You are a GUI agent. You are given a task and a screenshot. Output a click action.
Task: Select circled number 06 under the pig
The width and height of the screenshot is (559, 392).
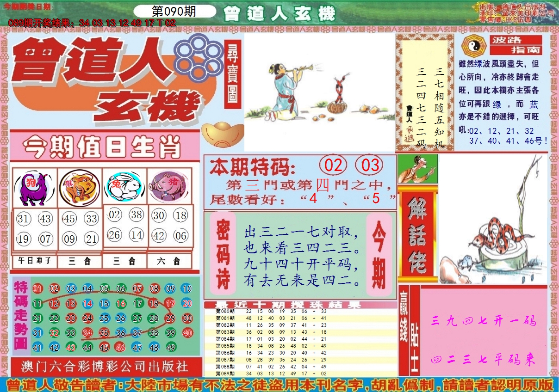[x=181, y=236]
